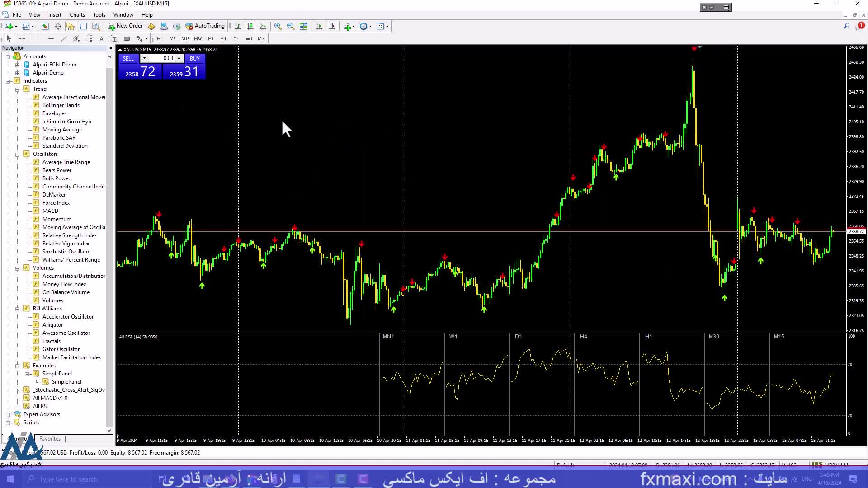This screenshot has width=868, height=488.
Task: Toggle chart auto scroll
Action: (x=319, y=26)
